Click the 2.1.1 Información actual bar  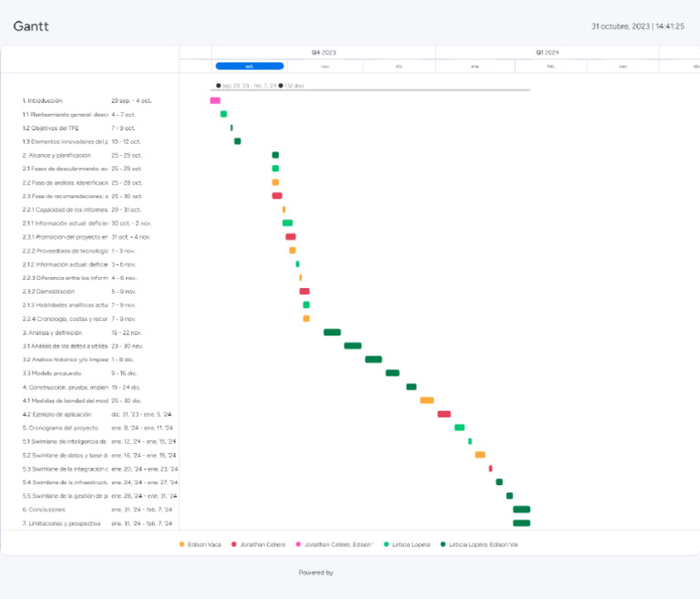click(287, 222)
